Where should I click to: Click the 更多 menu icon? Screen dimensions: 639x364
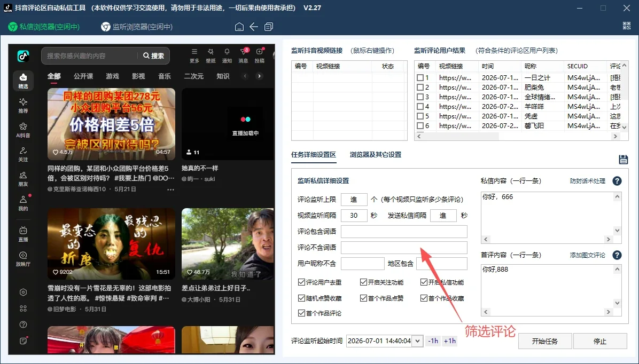click(x=194, y=56)
